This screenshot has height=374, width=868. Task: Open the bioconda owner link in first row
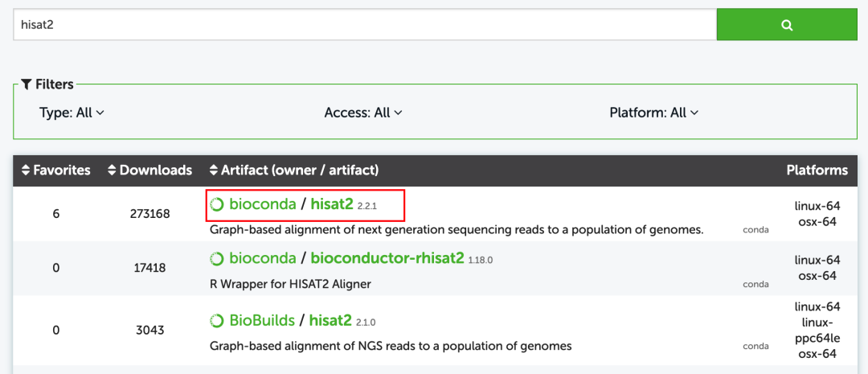pos(262,205)
